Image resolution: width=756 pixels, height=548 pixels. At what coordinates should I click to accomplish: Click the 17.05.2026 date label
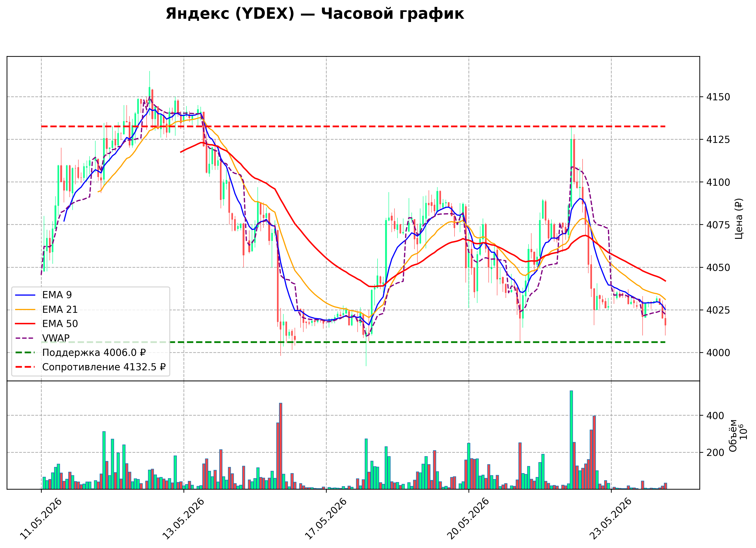pos(326,519)
